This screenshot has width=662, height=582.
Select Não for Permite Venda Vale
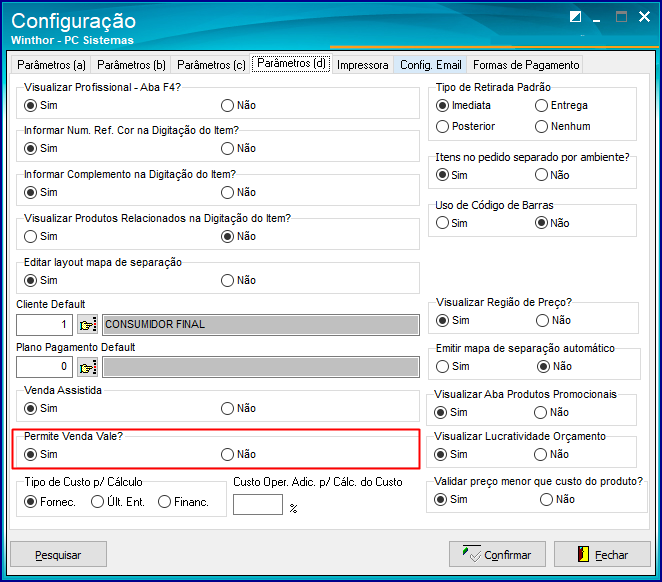coord(239,455)
